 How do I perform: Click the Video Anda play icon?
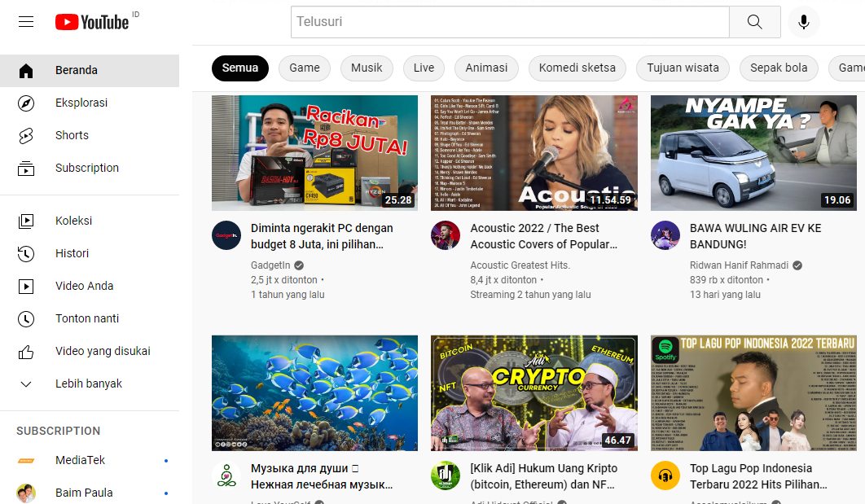click(x=26, y=286)
